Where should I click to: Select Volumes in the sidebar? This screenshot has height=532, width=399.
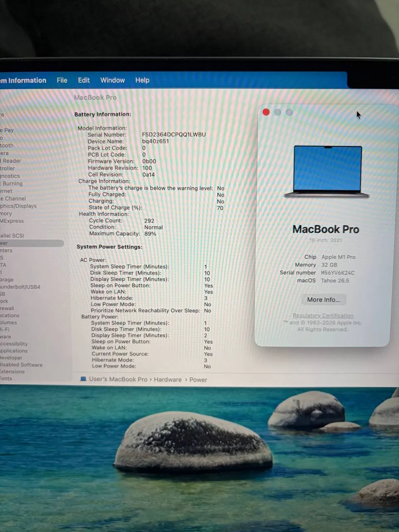coord(9,323)
